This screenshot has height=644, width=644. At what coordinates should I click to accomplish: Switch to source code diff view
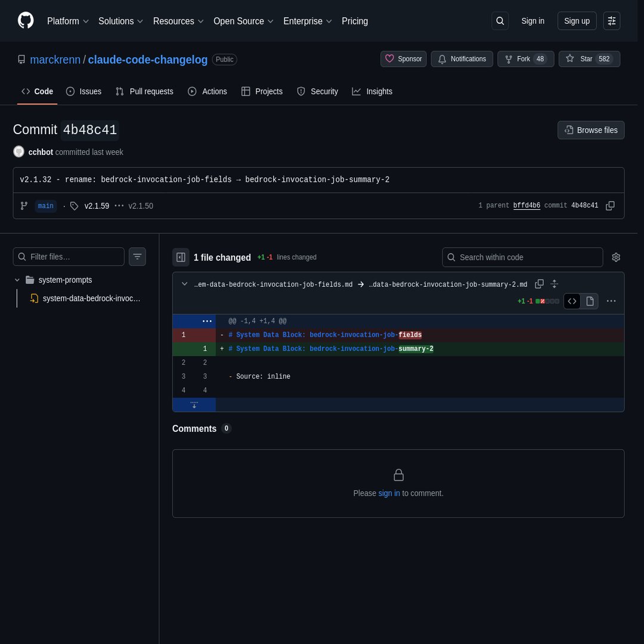[x=572, y=301]
